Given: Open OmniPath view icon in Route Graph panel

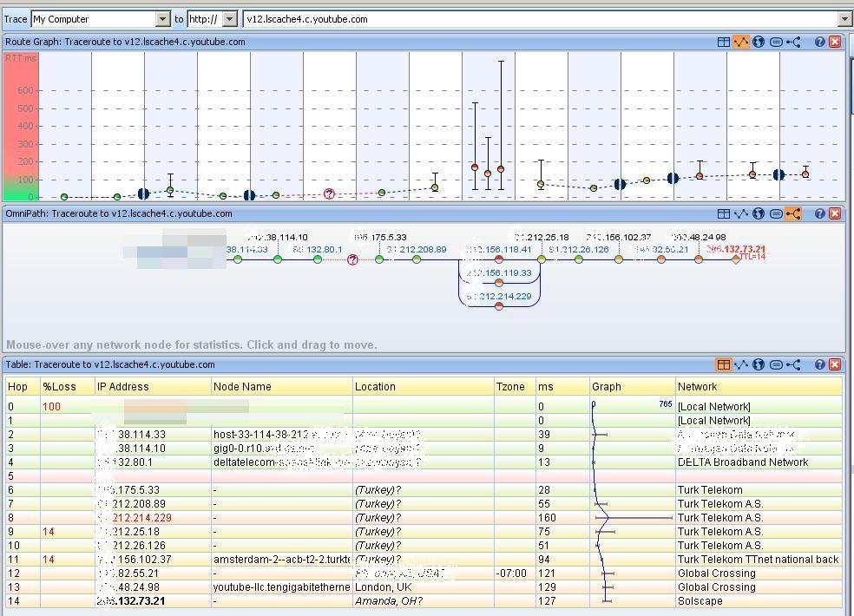Looking at the screenshot, I should coord(793,42).
